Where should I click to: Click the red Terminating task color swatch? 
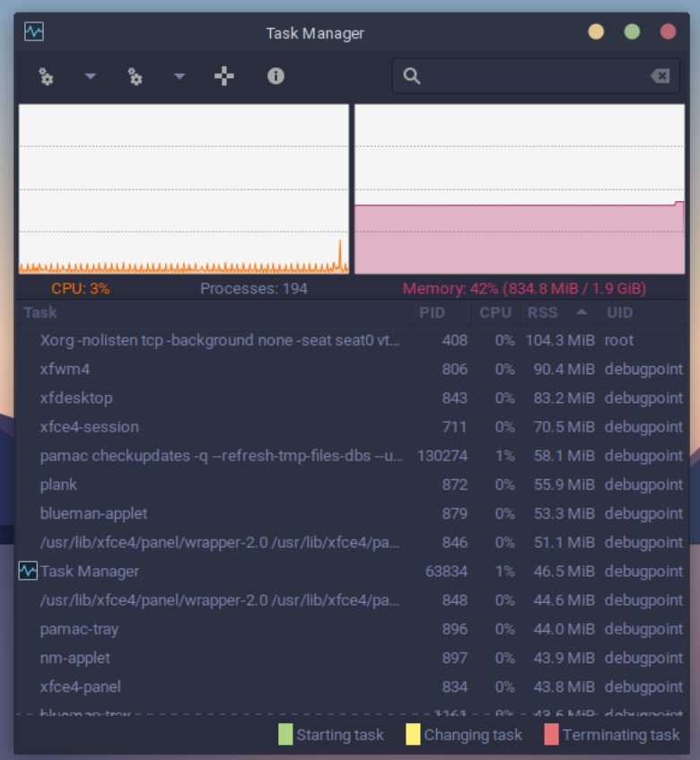pos(551,735)
